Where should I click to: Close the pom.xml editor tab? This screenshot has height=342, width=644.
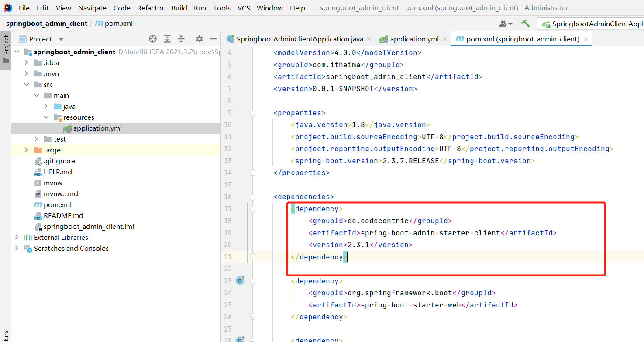(x=586, y=39)
